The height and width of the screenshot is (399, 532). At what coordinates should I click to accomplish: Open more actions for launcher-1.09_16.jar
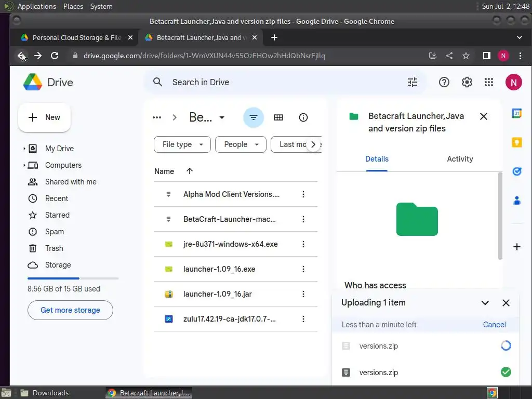tap(303, 294)
